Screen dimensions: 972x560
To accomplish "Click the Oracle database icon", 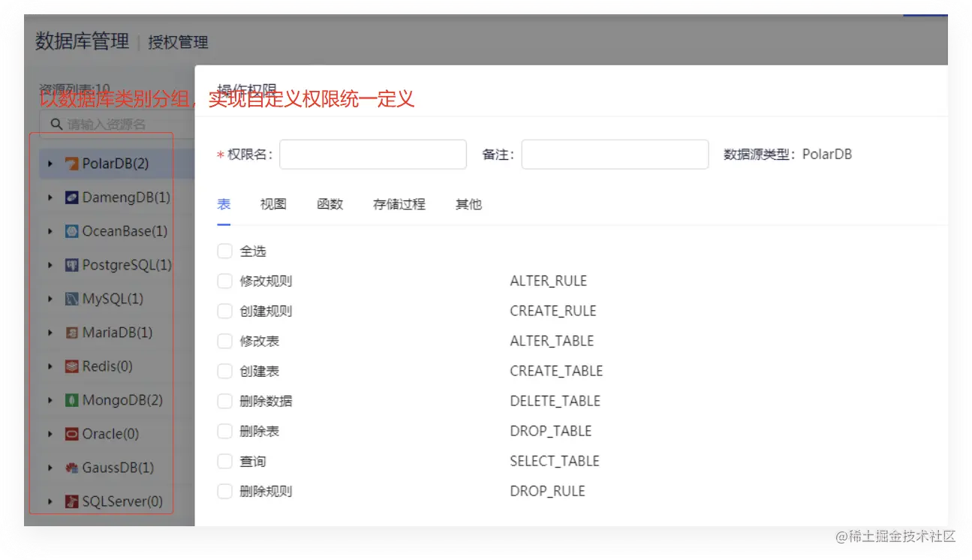I will 72,434.
